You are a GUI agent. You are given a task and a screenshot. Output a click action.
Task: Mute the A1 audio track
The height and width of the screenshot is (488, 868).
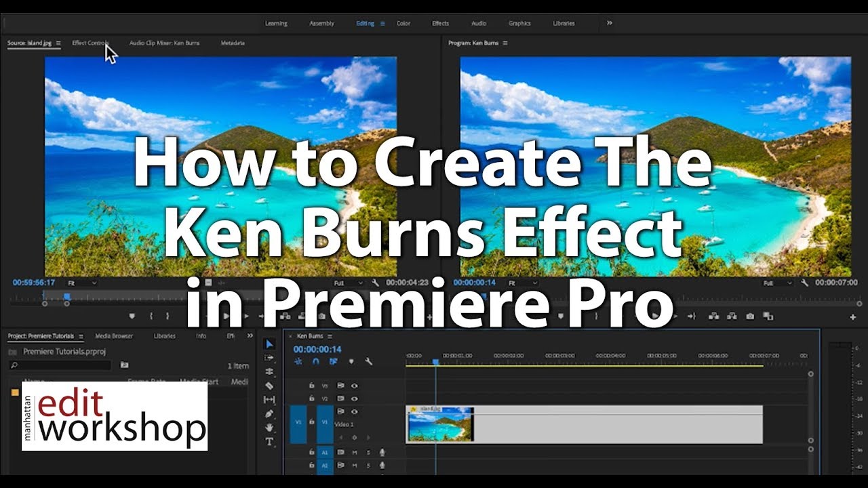coord(355,452)
